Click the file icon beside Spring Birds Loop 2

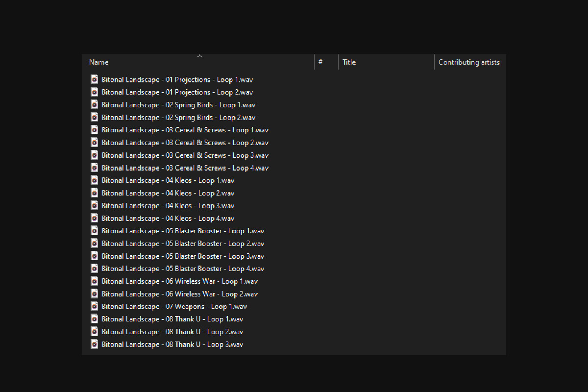[x=95, y=117]
